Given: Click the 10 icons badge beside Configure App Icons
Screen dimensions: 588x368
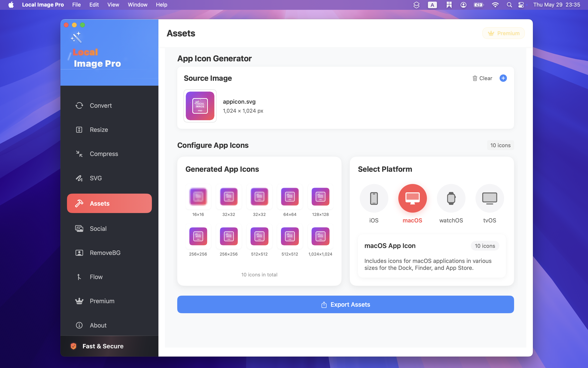Looking at the screenshot, I should click(x=500, y=145).
